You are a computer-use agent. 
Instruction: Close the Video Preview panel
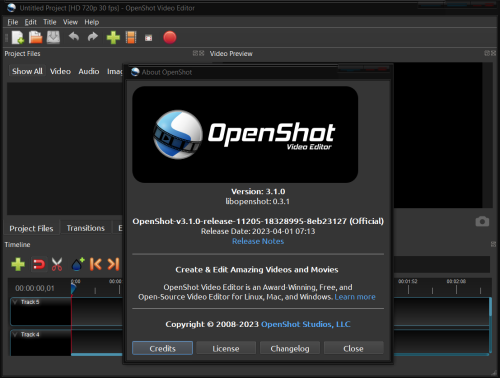click(493, 53)
